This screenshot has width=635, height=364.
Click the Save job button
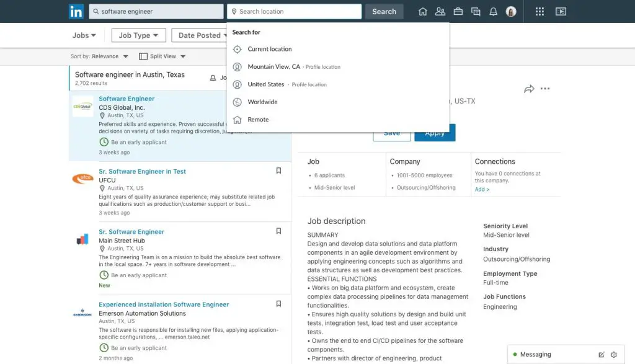tap(392, 133)
